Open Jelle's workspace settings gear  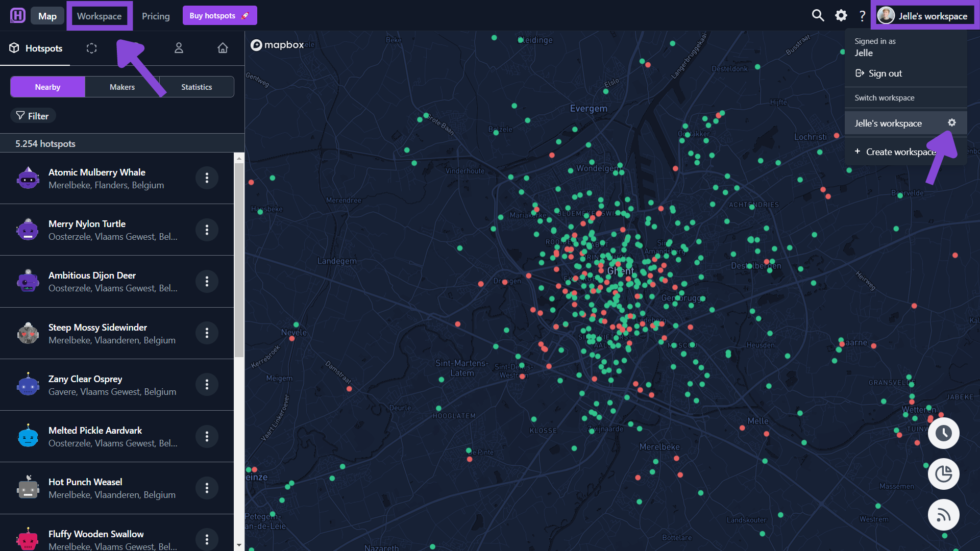point(952,122)
